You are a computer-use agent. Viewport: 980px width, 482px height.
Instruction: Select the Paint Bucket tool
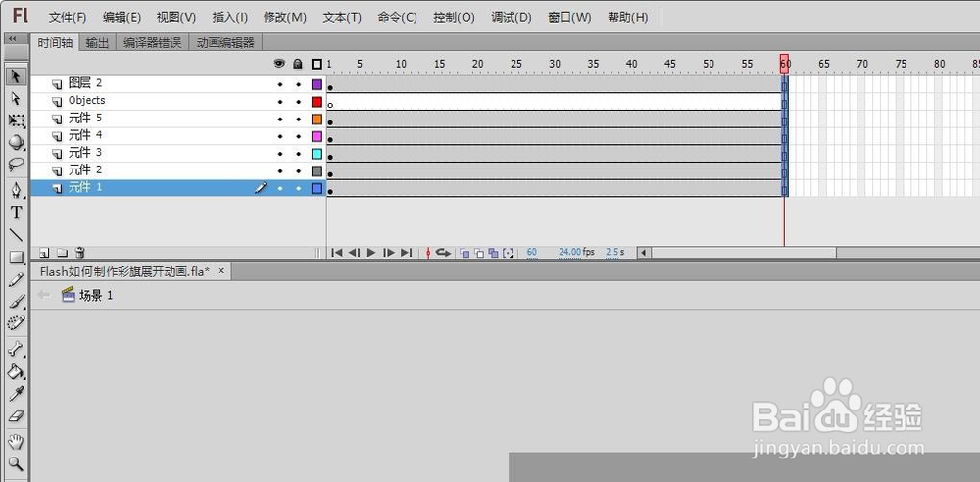[16, 371]
